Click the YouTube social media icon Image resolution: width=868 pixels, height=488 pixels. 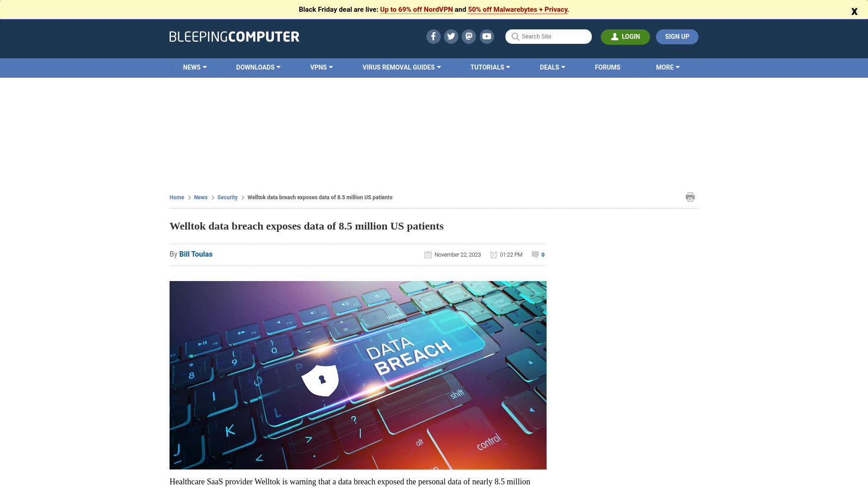[x=486, y=36]
